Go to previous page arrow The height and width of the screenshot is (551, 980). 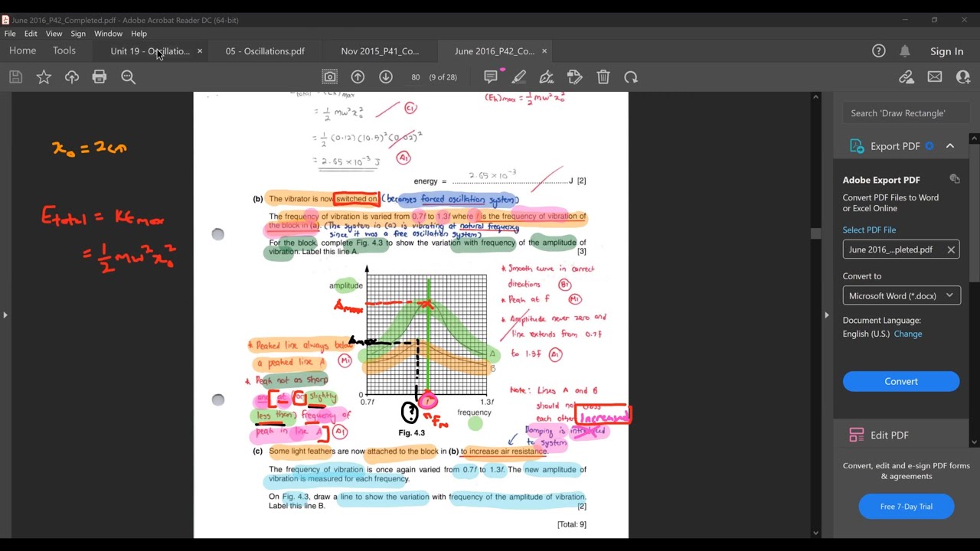(358, 77)
